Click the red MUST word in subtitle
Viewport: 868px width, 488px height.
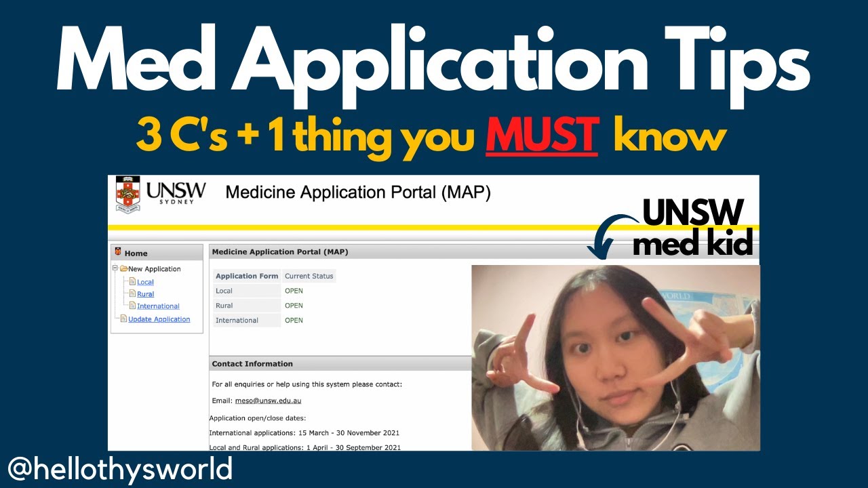[542, 136]
